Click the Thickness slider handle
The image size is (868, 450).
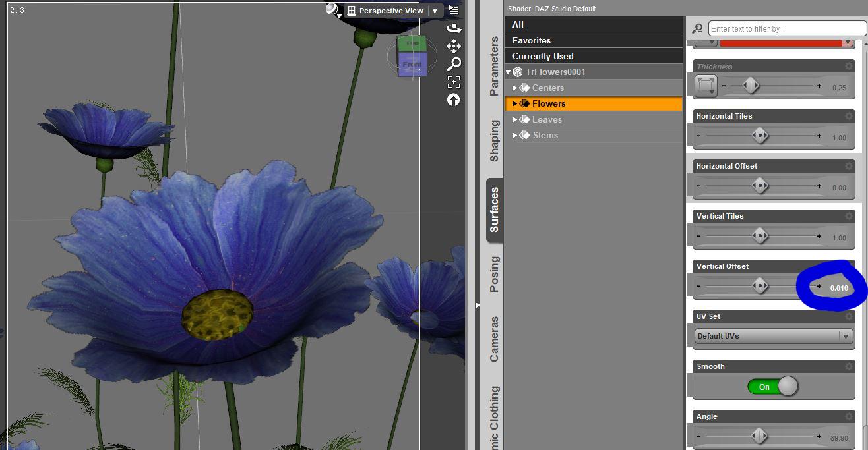tap(750, 86)
